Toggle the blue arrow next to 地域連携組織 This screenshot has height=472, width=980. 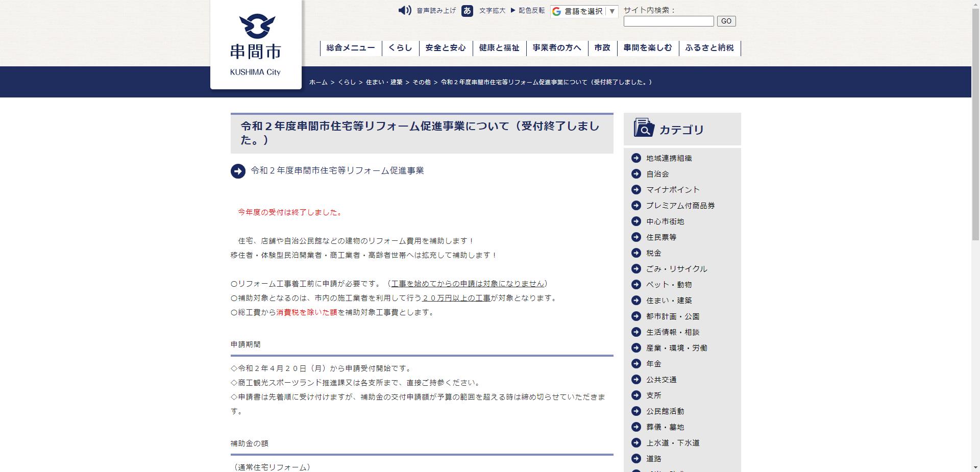(x=636, y=158)
